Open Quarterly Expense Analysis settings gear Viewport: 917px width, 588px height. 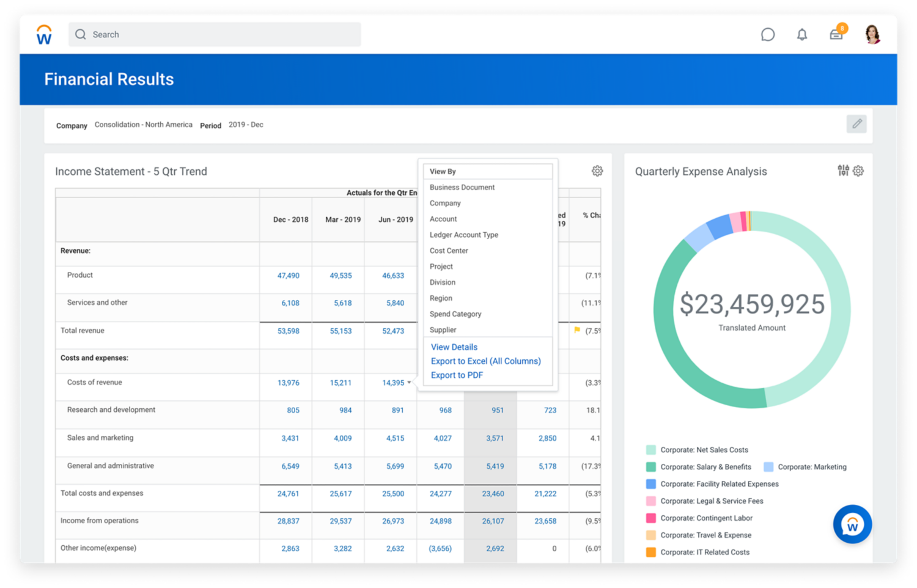click(858, 171)
